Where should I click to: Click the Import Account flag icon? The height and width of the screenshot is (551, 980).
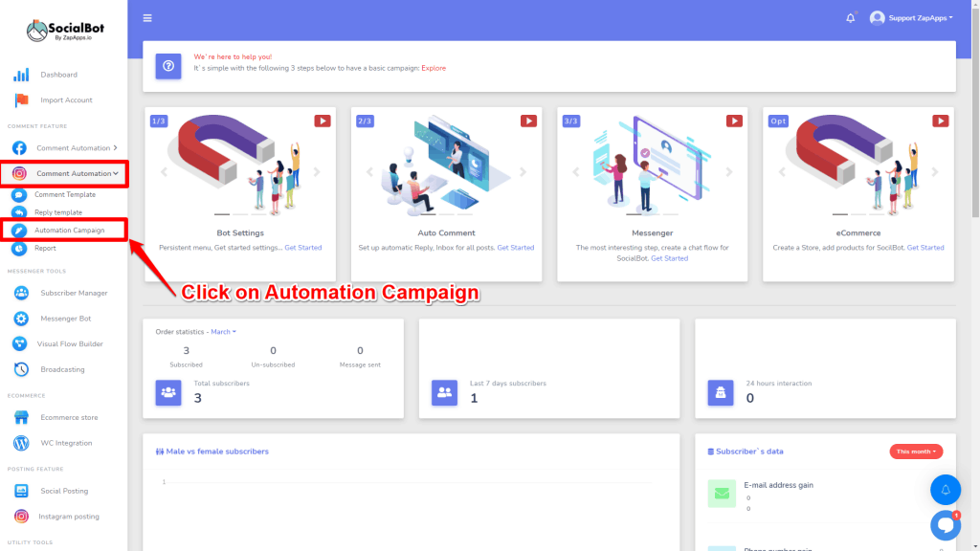click(21, 99)
